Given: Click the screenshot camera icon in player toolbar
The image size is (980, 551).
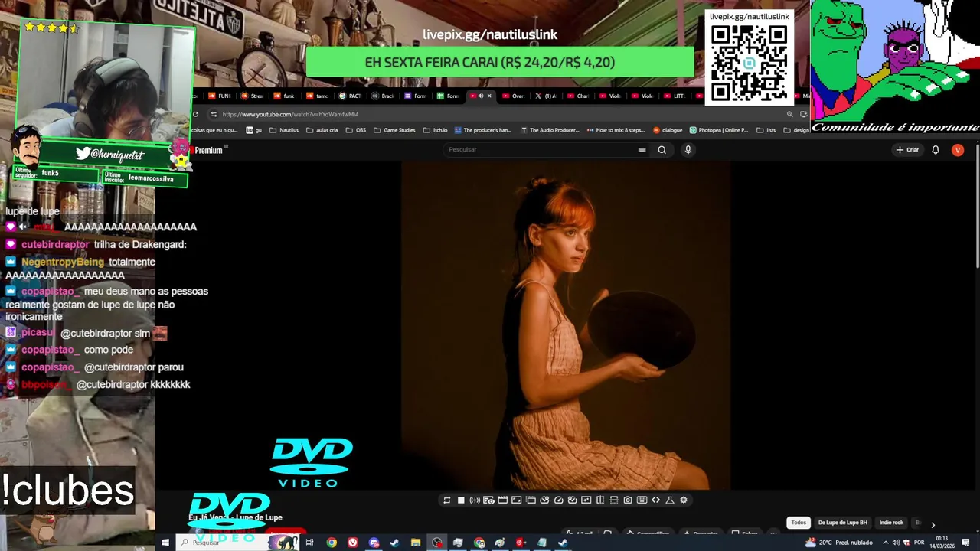Looking at the screenshot, I should tap(628, 500).
